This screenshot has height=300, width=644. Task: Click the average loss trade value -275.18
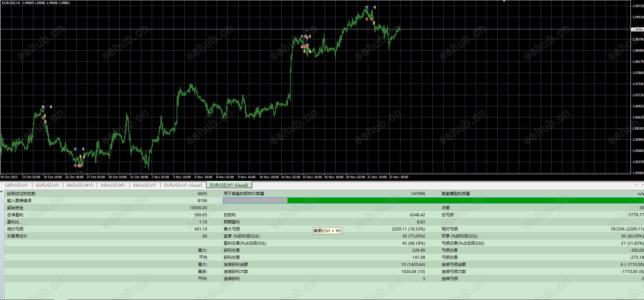pyautogui.click(x=637, y=257)
